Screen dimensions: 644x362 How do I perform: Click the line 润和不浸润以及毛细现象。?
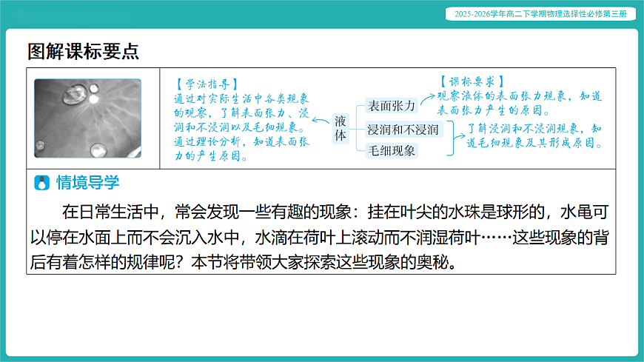(x=240, y=127)
